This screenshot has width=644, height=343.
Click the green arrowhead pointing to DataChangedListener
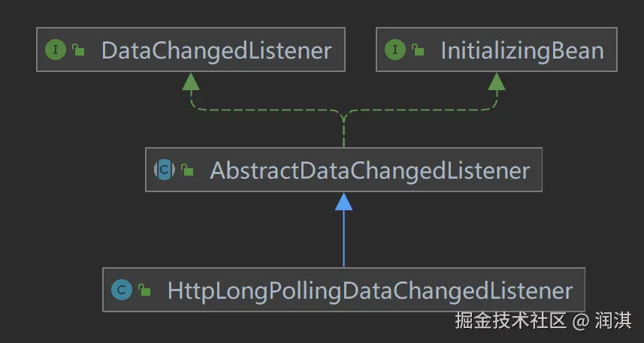191,81
